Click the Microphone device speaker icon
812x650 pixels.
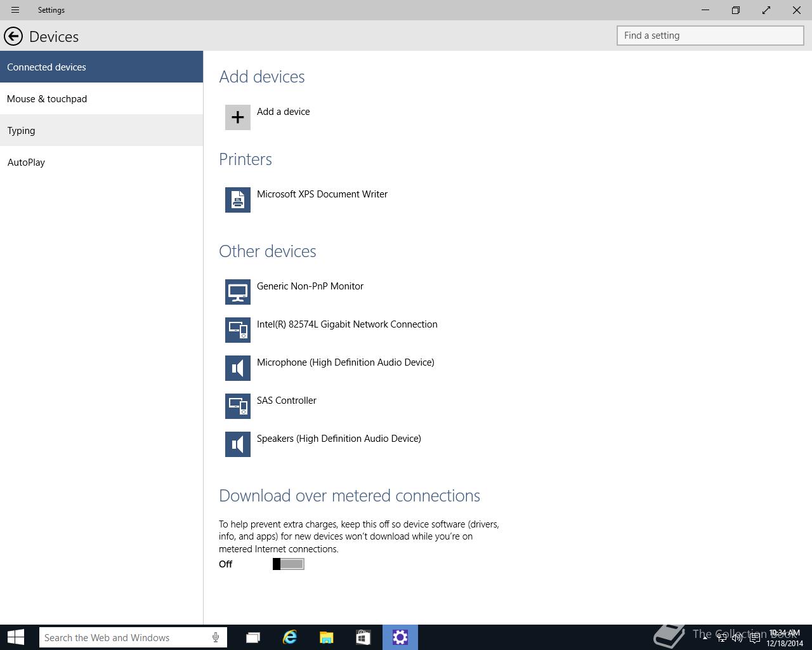(238, 368)
